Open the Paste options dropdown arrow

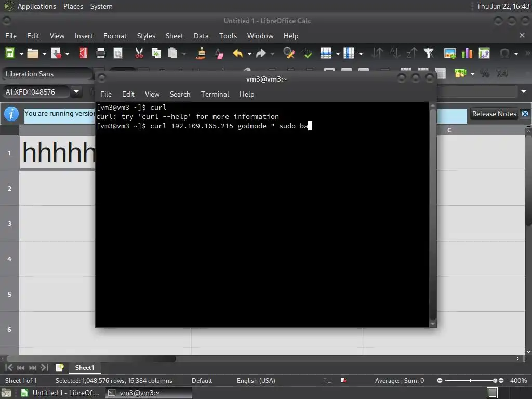tap(184, 54)
